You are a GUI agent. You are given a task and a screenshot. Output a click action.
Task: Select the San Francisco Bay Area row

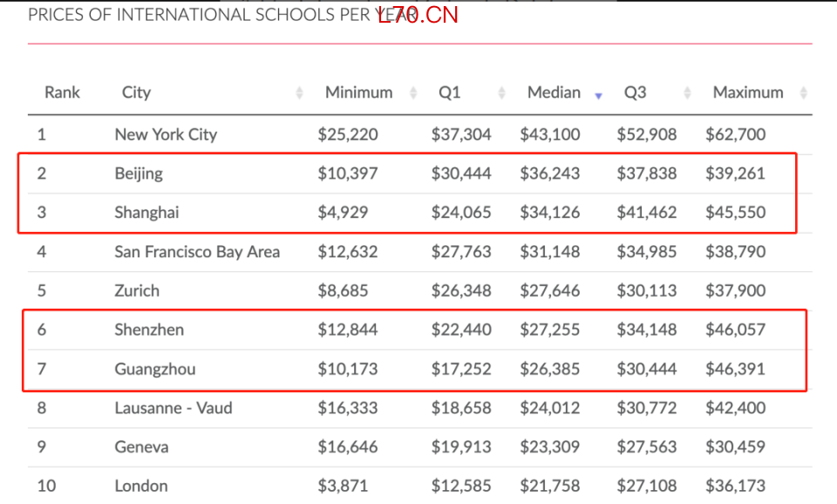(420, 252)
